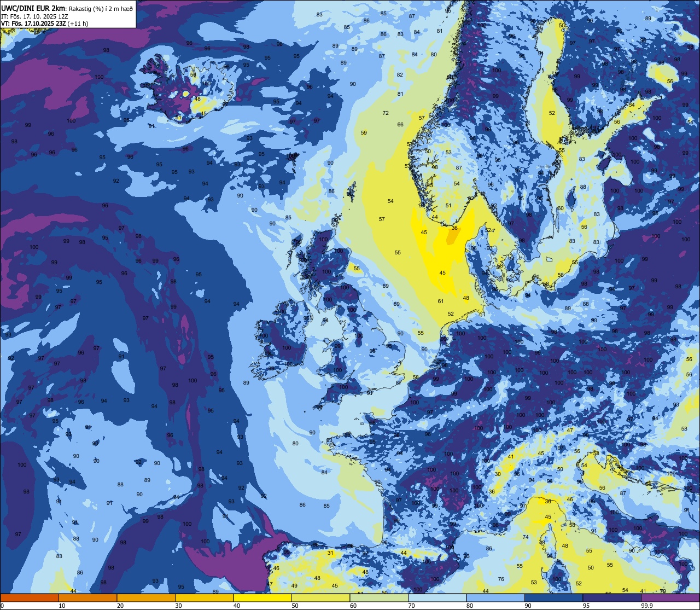
Task: Click the 70–80 pale blue legend swatch
Action: (437, 597)
